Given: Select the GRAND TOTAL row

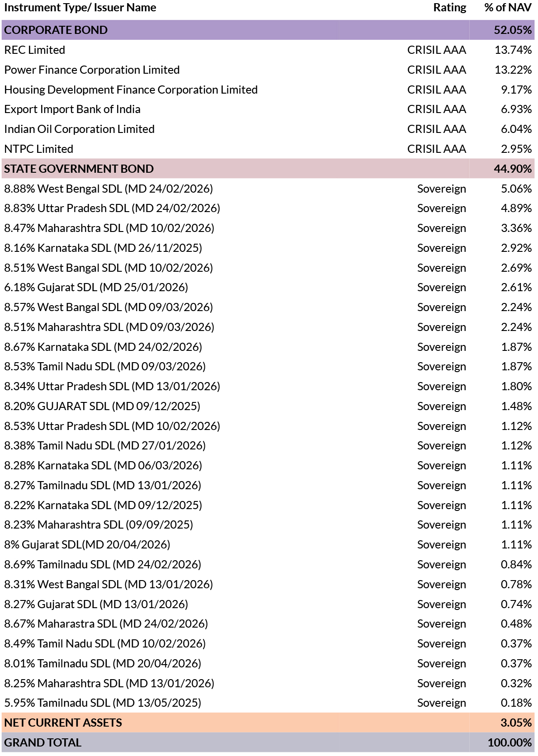Looking at the screenshot, I should (268, 742).
